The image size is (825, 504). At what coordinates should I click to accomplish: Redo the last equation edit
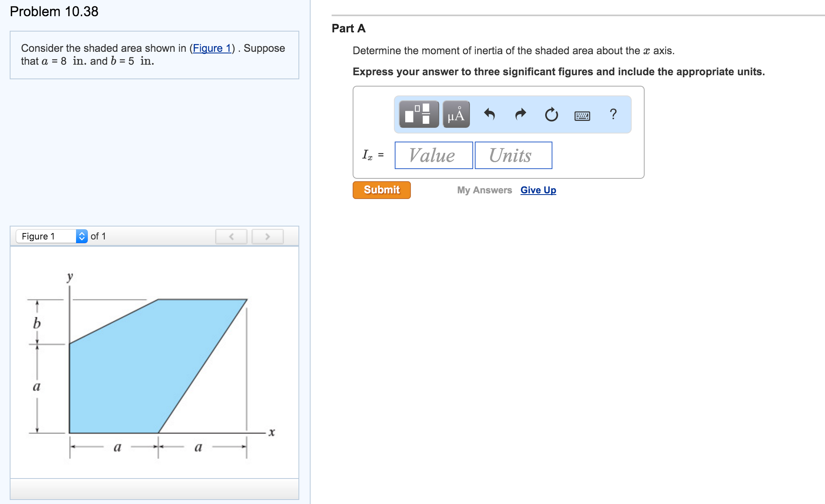point(520,114)
